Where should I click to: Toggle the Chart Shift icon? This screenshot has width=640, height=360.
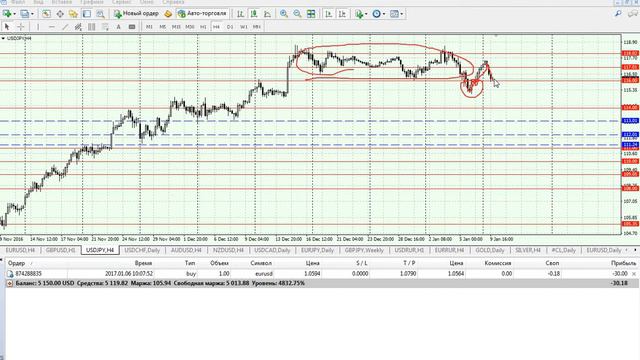click(342, 14)
